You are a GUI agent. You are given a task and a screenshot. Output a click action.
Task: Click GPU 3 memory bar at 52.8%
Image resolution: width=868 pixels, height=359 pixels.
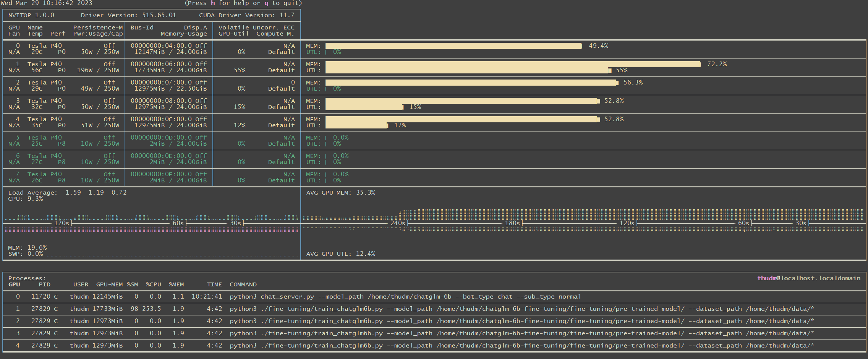[x=463, y=101]
